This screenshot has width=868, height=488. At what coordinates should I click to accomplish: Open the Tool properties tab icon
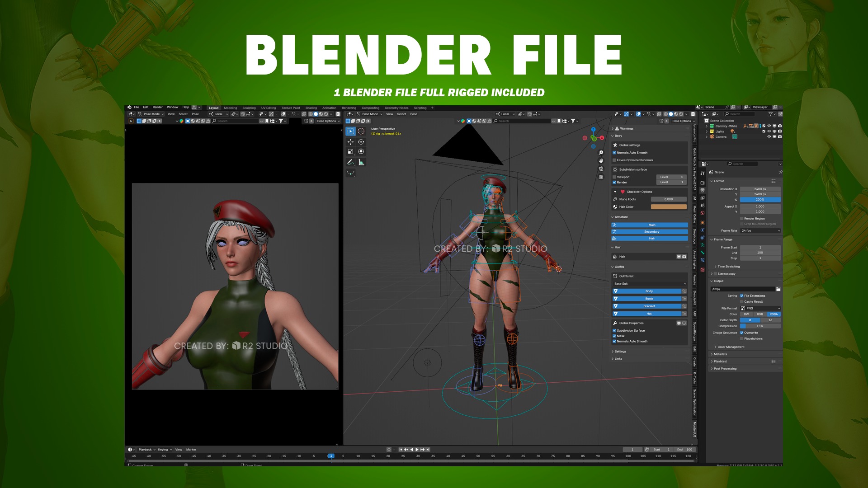(703, 173)
